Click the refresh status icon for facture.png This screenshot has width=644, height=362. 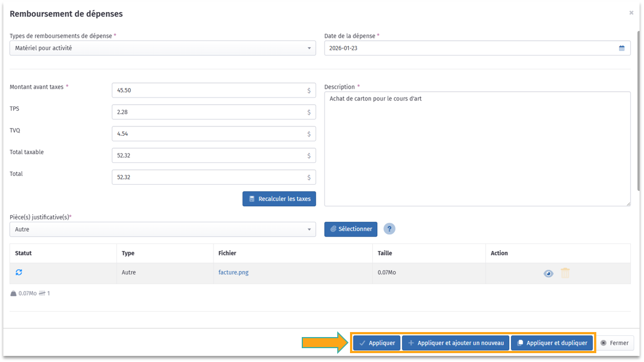tap(19, 273)
